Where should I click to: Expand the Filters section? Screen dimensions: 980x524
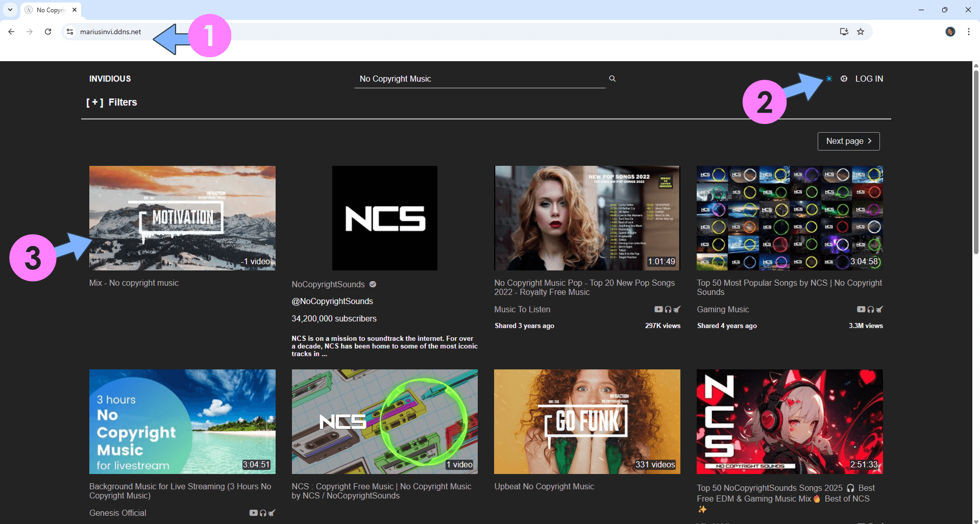[x=112, y=103]
